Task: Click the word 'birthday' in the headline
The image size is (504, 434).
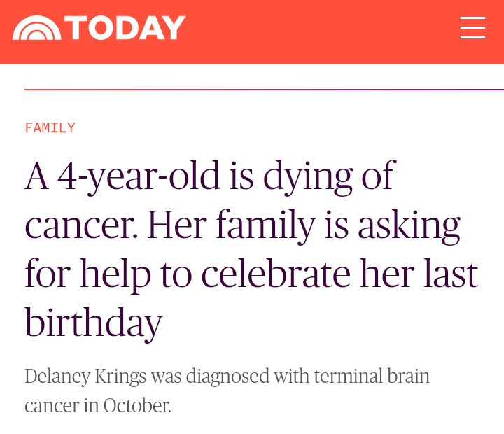Action: pyautogui.click(x=94, y=323)
